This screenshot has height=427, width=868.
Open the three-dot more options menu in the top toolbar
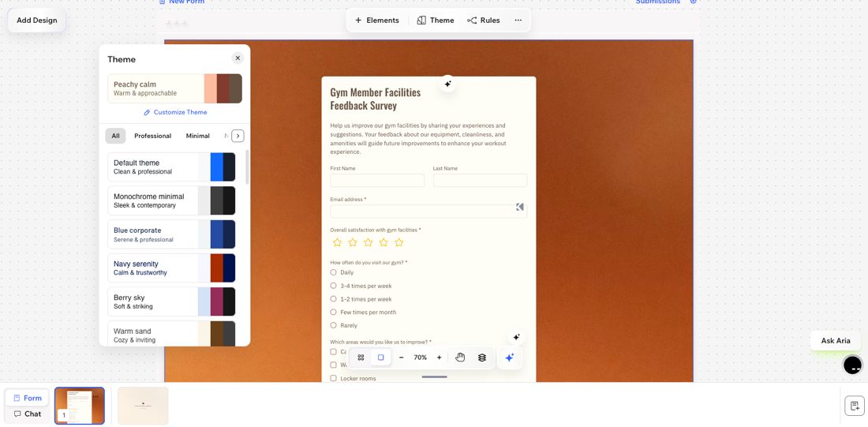click(518, 21)
